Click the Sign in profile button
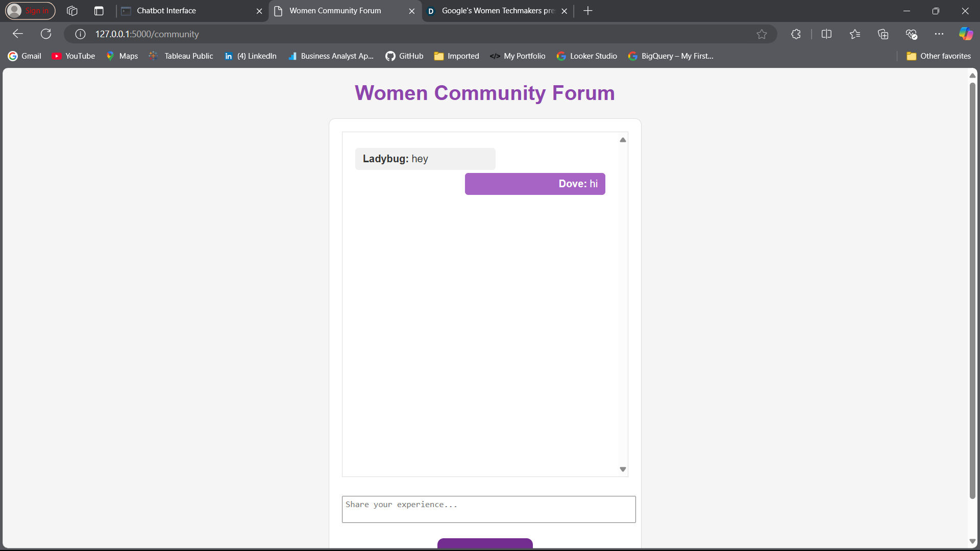980x551 pixels. [30, 11]
